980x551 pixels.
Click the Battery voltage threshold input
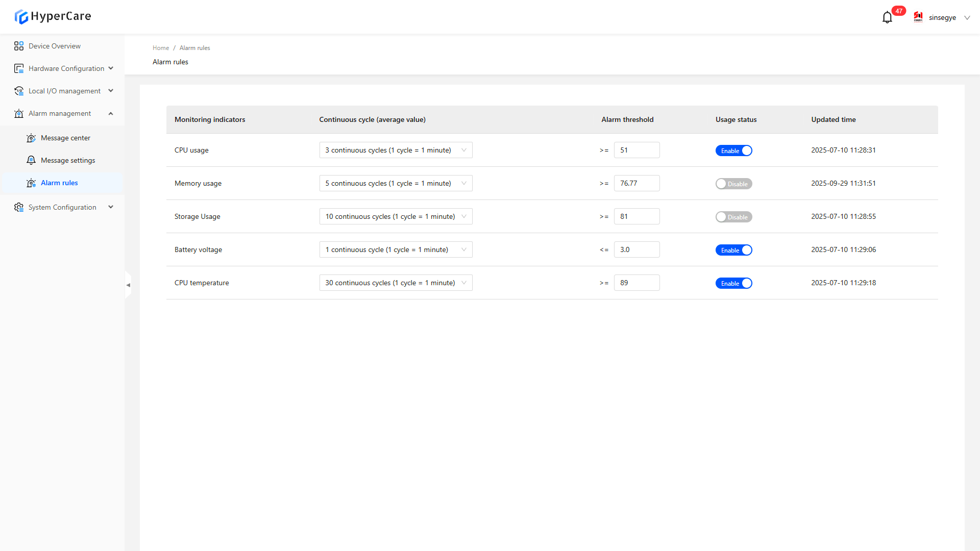pyautogui.click(x=636, y=249)
